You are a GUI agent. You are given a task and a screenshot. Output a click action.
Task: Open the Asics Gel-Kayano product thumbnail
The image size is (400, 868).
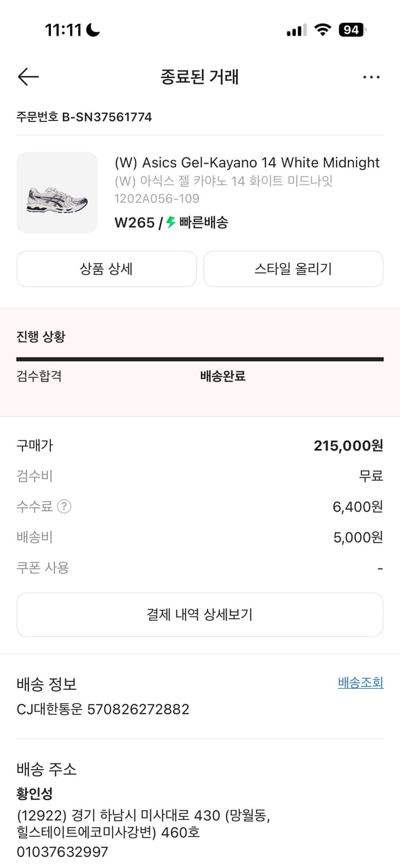[x=57, y=192]
